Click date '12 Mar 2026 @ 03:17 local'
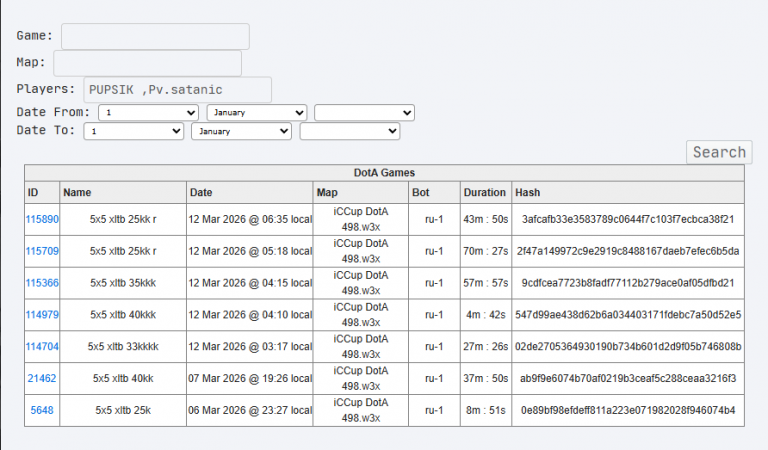 pos(250,347)
